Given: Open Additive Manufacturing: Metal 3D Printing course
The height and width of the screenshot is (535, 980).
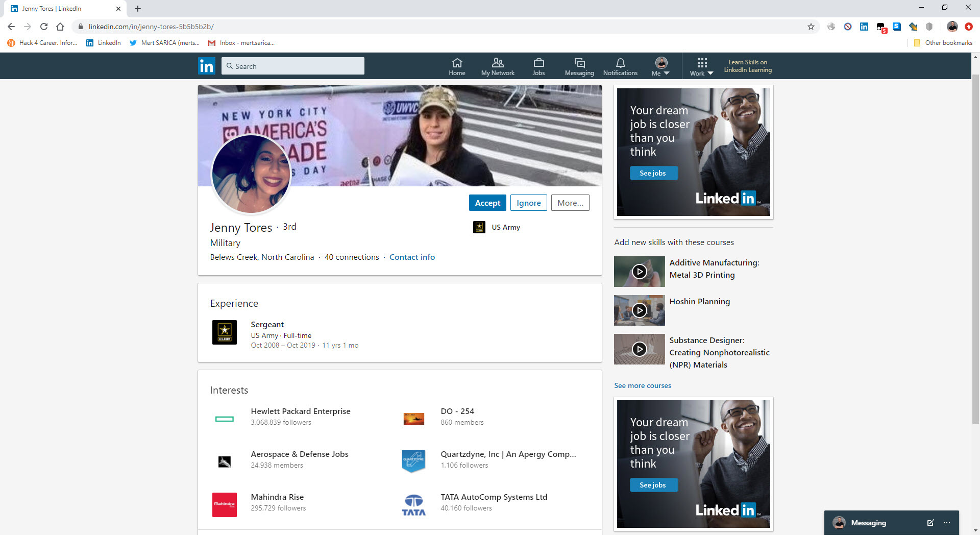Looking at the screenshot, I should tap(714, 269).
